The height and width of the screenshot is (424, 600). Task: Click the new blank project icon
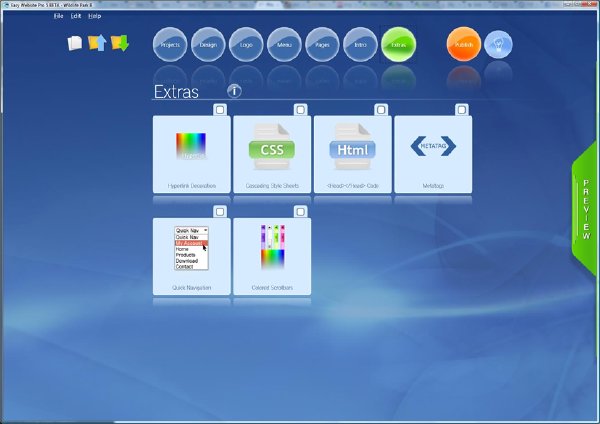75,43
